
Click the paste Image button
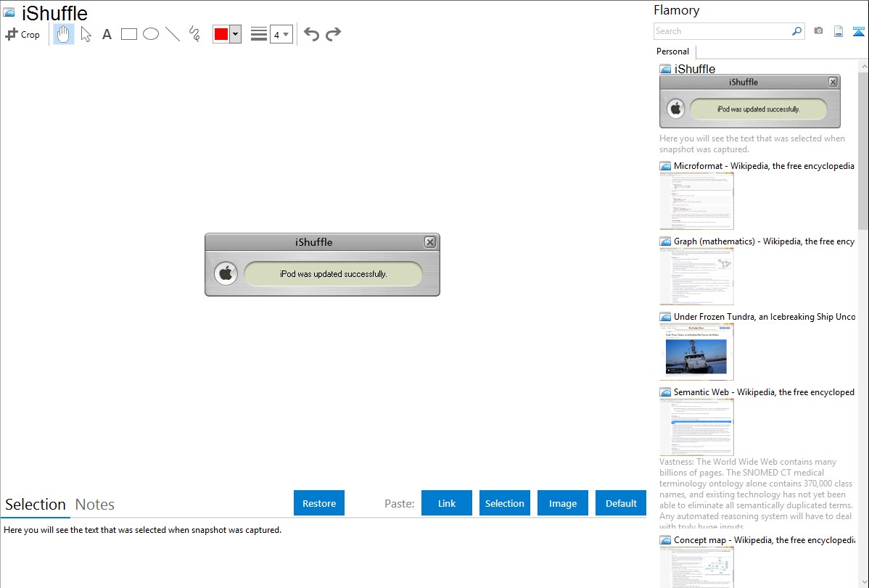coord(563,503)
